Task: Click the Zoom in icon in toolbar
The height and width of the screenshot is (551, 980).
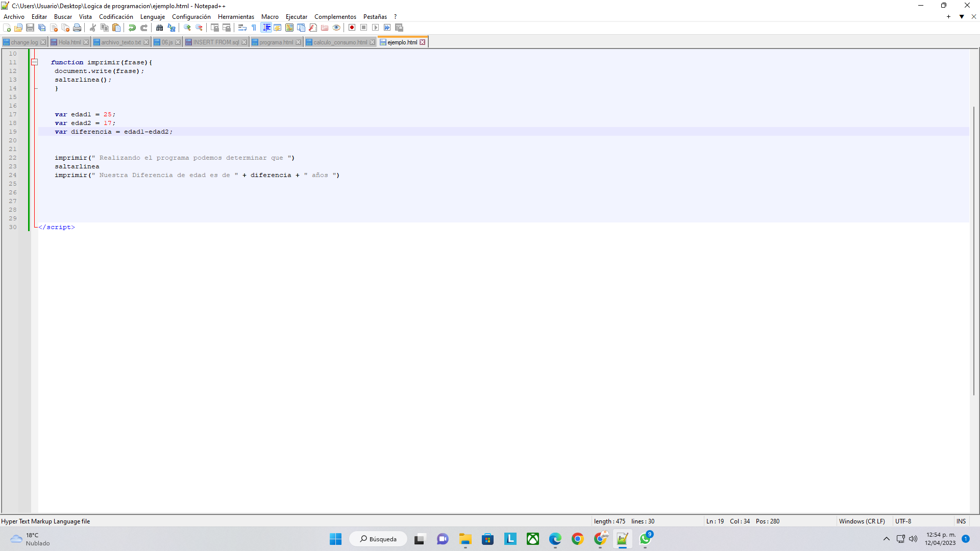Action: 187,28
